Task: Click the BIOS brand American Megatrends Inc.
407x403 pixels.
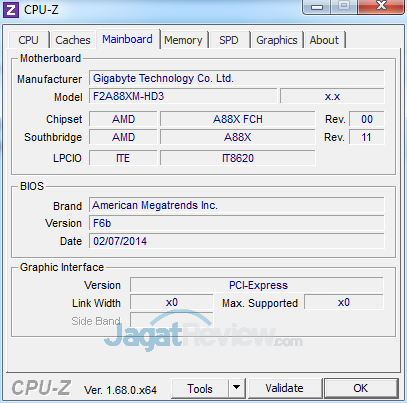Action: tap(237, 205)
